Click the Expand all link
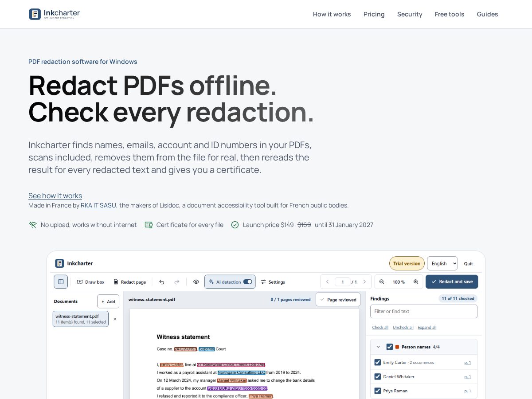 (x=427, y=327)
